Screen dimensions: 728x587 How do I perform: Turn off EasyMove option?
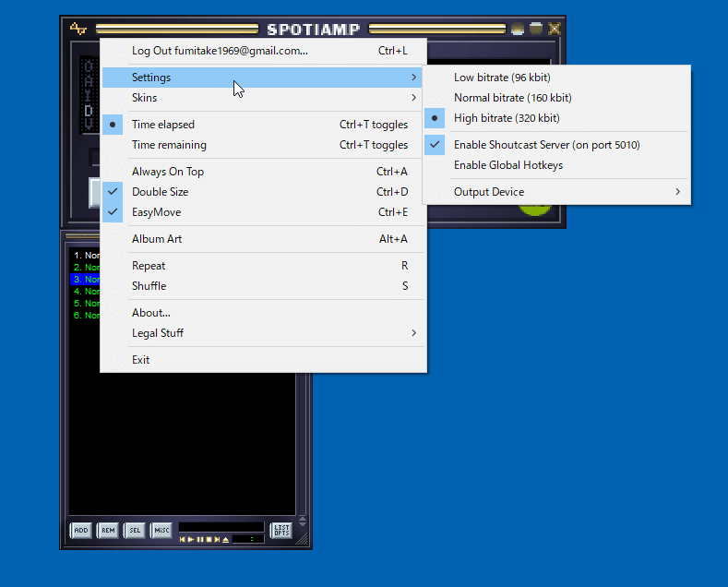click(263, 212)
